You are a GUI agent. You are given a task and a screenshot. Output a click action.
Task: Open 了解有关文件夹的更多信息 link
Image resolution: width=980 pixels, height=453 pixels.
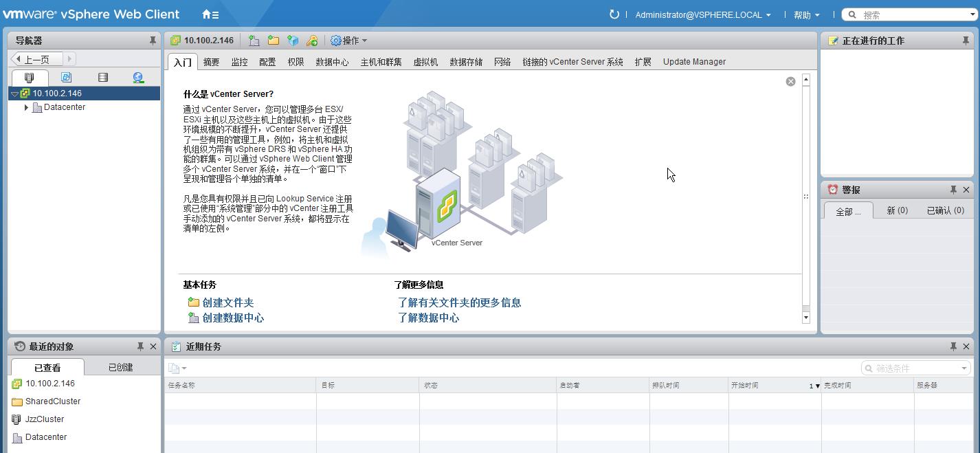[459, 302]
